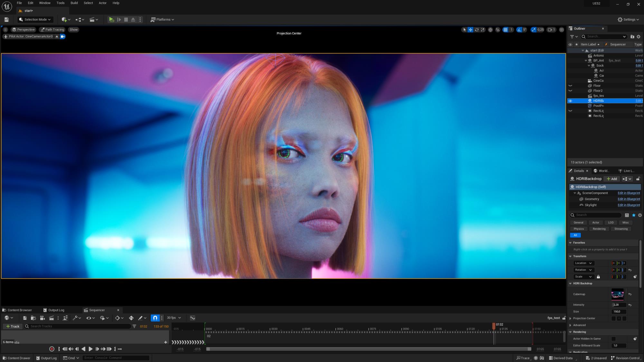This screenshot has height=362, width=644.
Task: Create a new folder in the Outliner
Action: coord(632,37)
